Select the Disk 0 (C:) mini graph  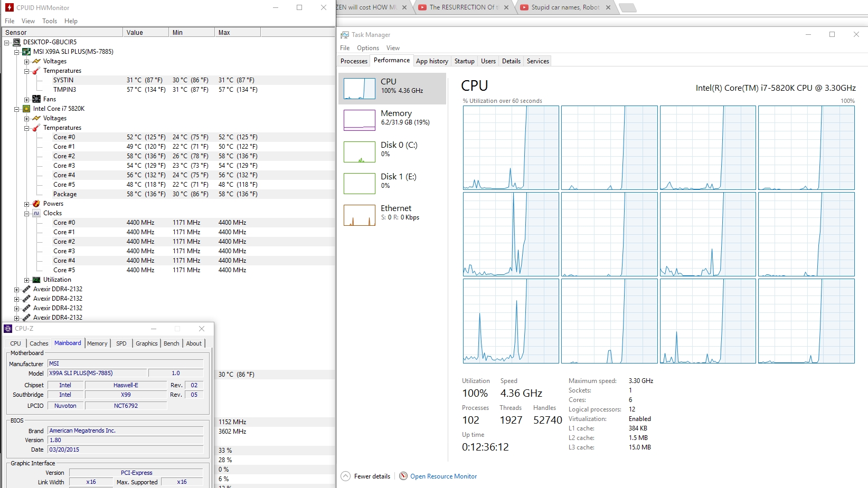tap(360, 152)
